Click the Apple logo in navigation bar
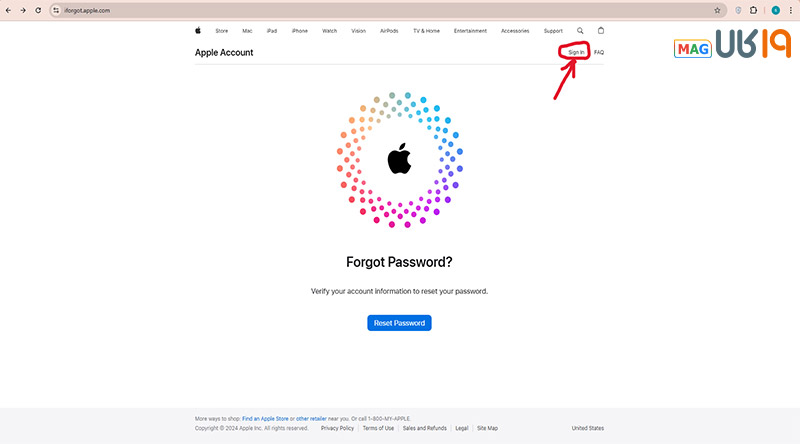The height and width of the screenshot is (444, 800). (198, 31)
